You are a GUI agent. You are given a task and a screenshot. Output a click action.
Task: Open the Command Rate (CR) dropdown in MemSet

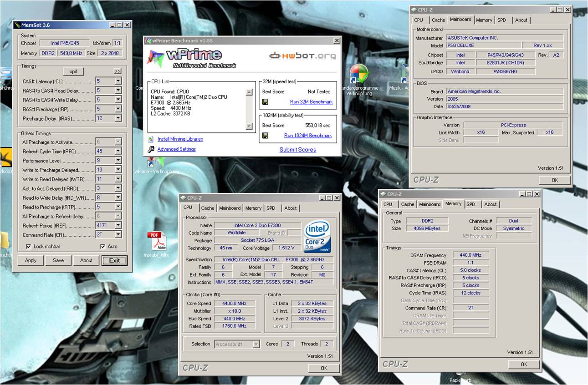[x=118, y=235]
